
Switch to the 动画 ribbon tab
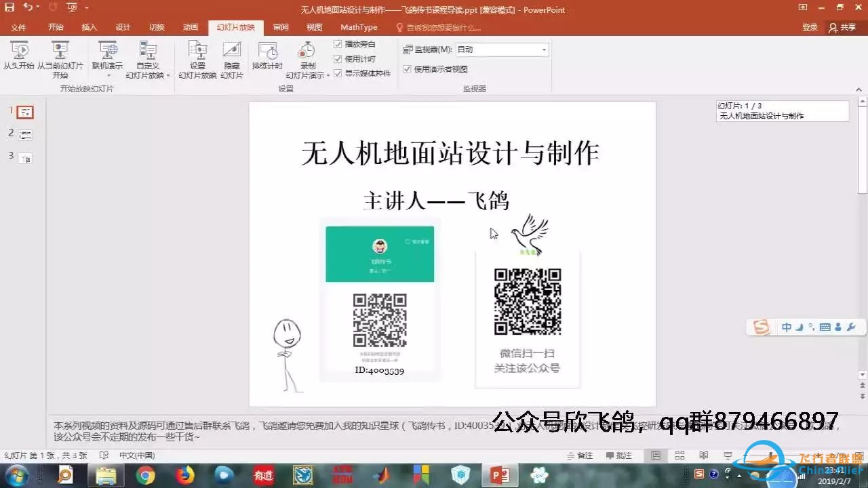(x=191, y=27)
